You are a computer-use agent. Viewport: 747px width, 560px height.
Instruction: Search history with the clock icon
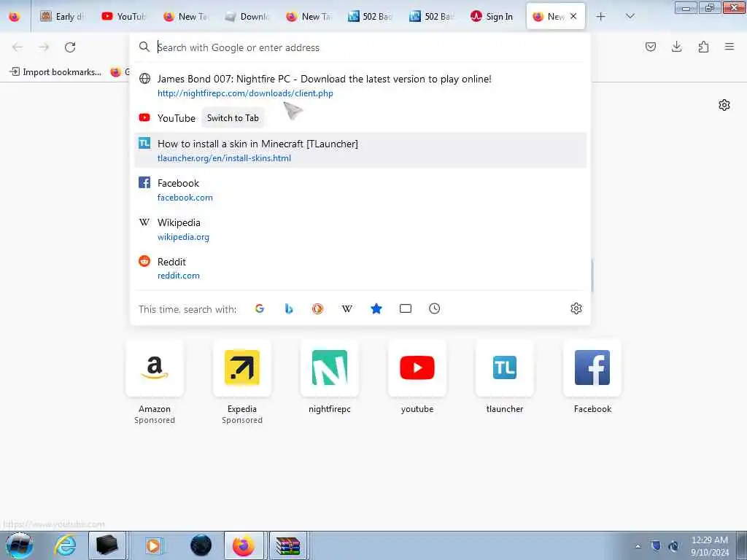coord(435,308)
